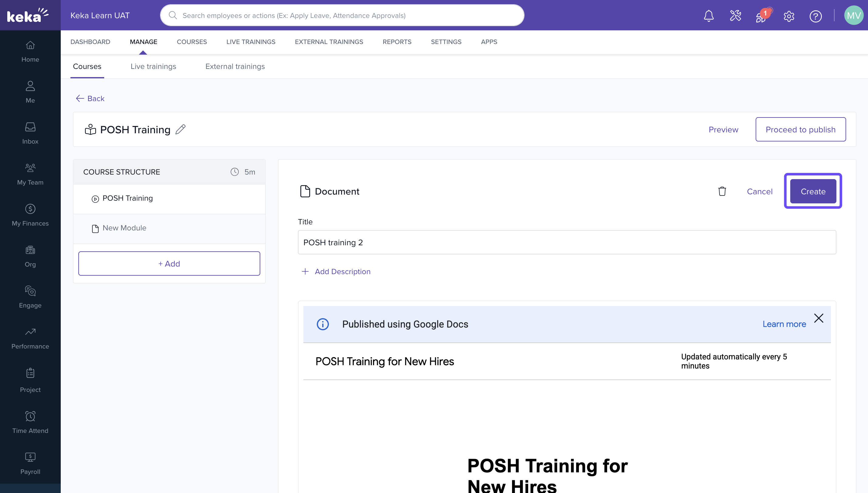
Task: Open the Engage sidebar icon
Action: (30, 297)
